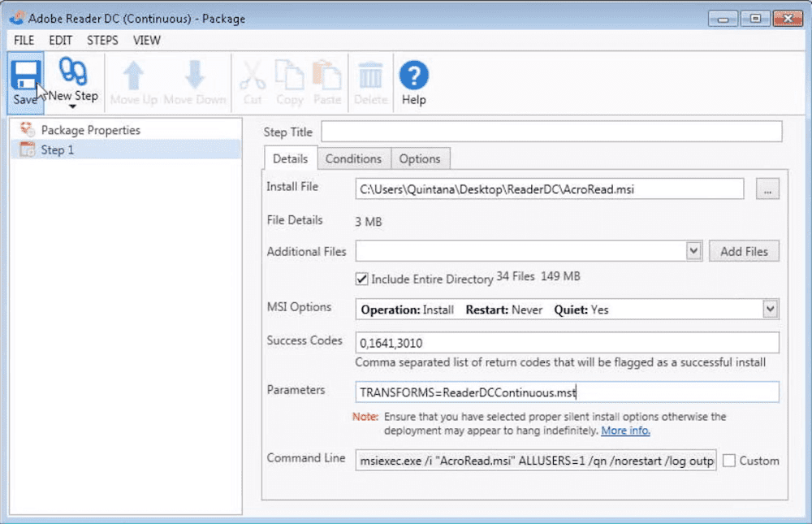Image resolution: width=812 pixels, height=524 pixels.
Task: Click the Parameters text field
Action: coord(567,392)
